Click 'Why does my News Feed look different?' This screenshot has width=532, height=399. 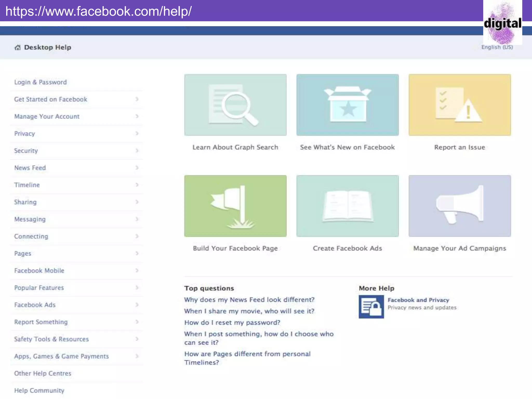pos(249,300)
